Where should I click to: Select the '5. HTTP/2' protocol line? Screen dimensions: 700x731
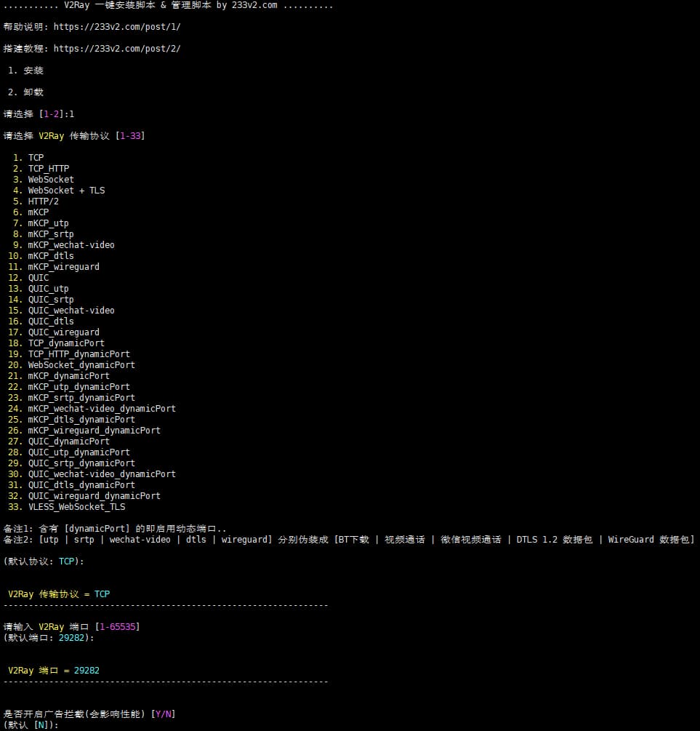[36, 201]
